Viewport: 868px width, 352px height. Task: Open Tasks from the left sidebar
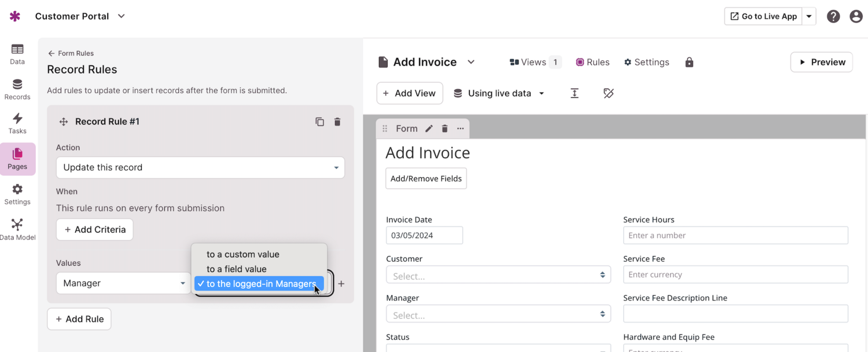[x=17, y=123]
